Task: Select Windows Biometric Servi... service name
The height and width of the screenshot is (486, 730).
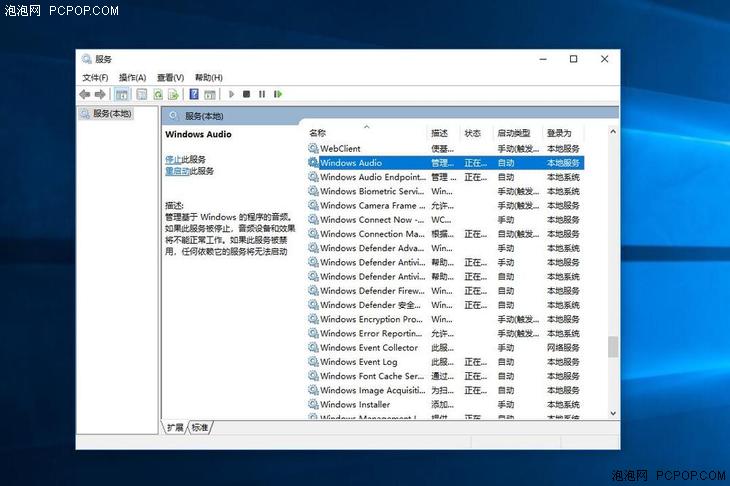Action: pyautogui.click(x=372, y=191)
